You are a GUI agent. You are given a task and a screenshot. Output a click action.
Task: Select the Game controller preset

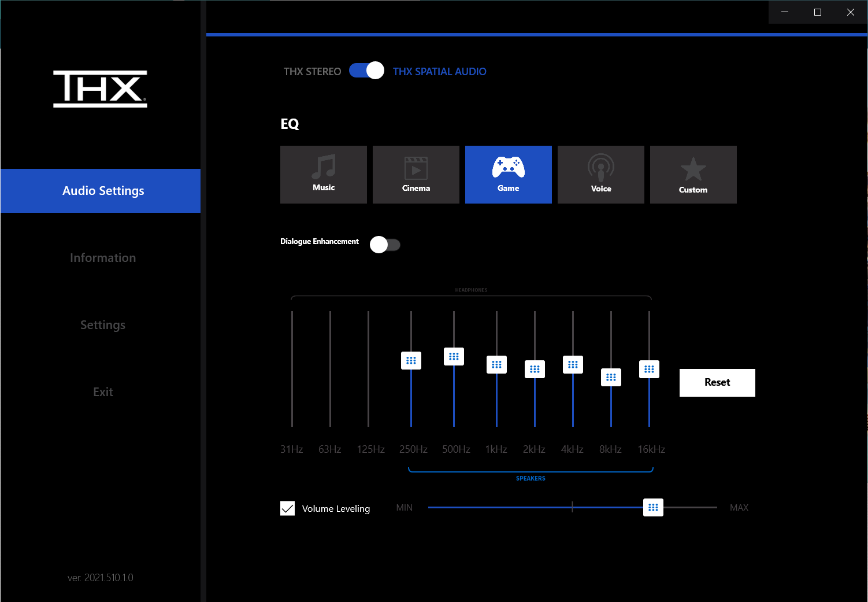point(509,175)
